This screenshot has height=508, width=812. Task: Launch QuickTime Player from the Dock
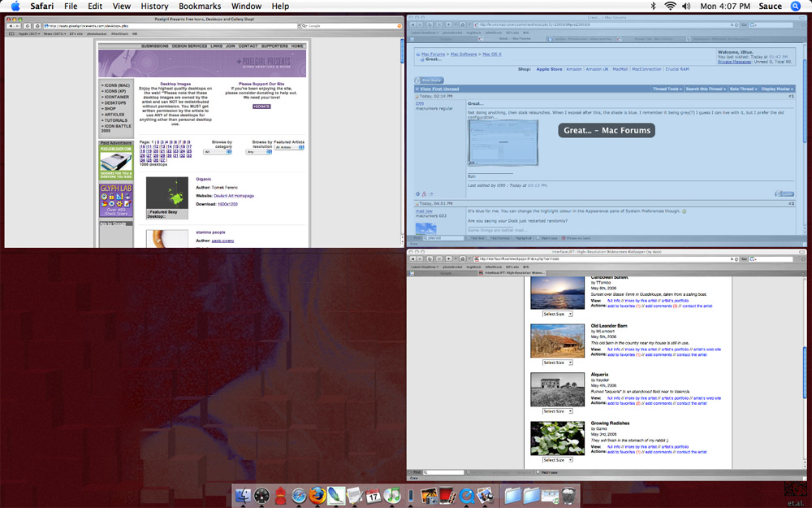pyautogui.click(x=467, y=496)
